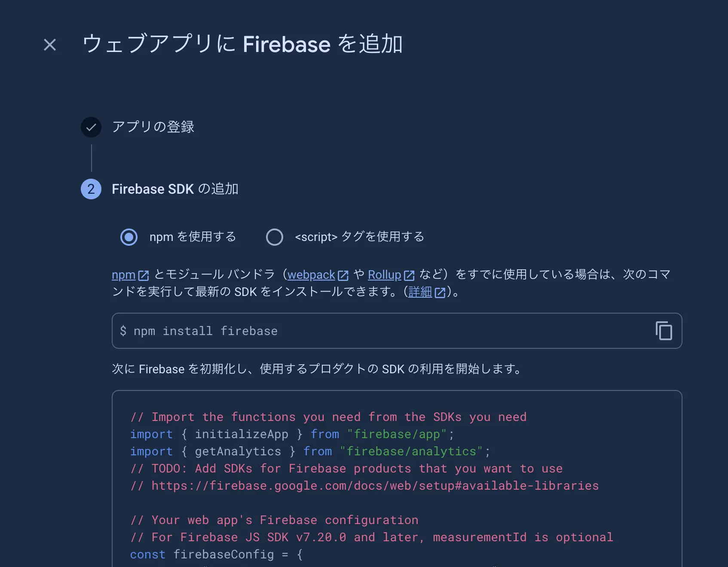Click the Firebase SDK の追加 step heading
This screenshot has width=728, height=567.
click(x=175, y=189)
